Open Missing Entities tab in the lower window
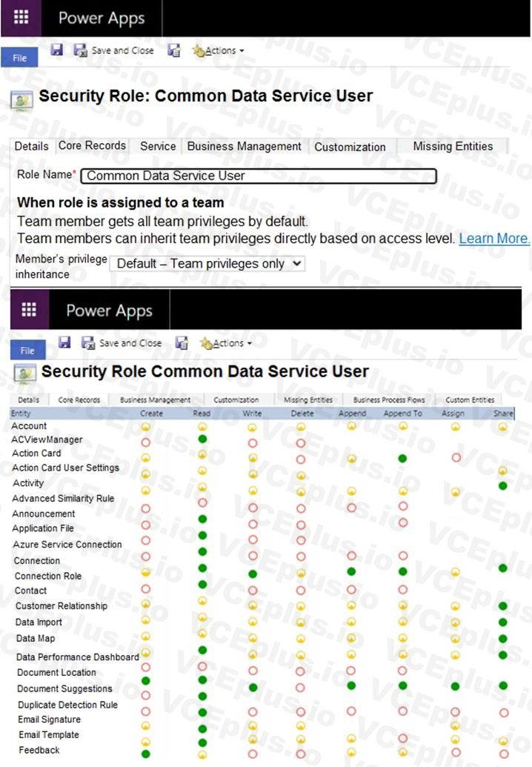The width and height of the screenshot is (532, 767). click(308, 399)
